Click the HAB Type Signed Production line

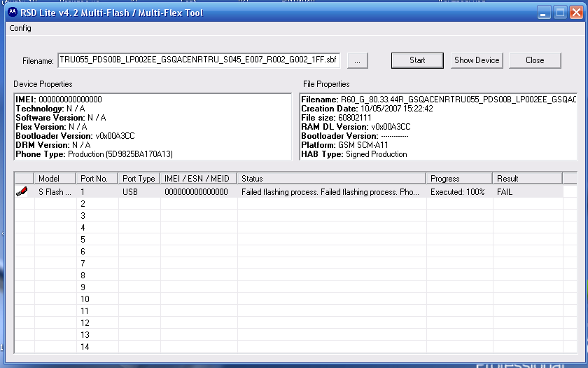[x=354, y=154]
